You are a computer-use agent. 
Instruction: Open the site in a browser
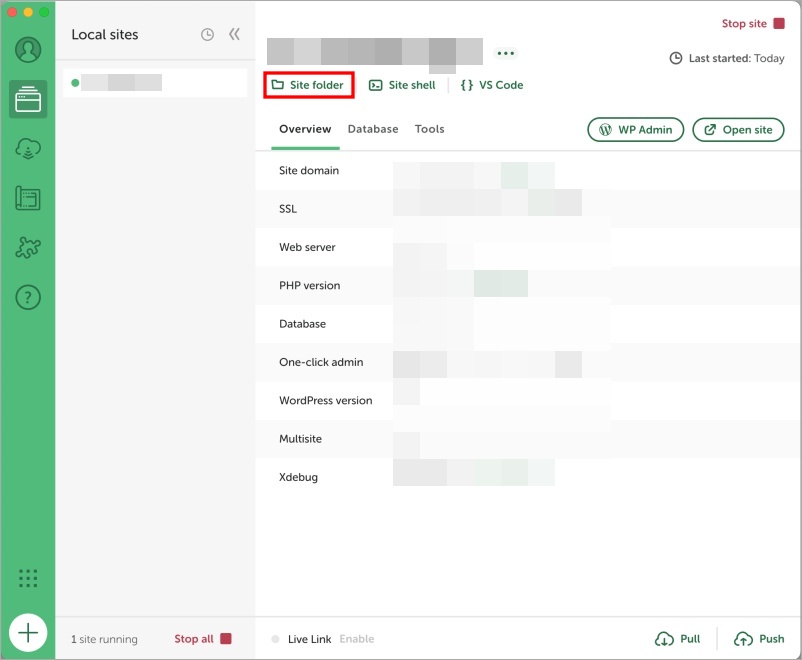pos(738,129)
